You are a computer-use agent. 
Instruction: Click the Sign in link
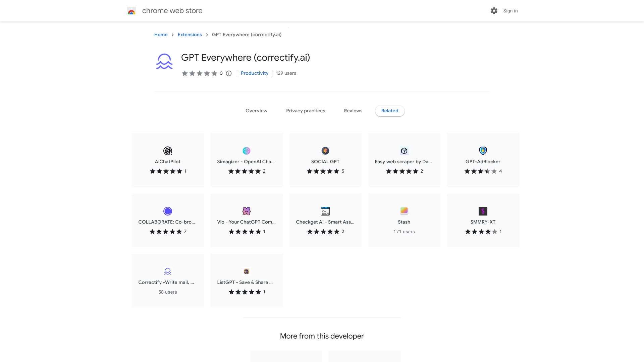coord(511,11)
